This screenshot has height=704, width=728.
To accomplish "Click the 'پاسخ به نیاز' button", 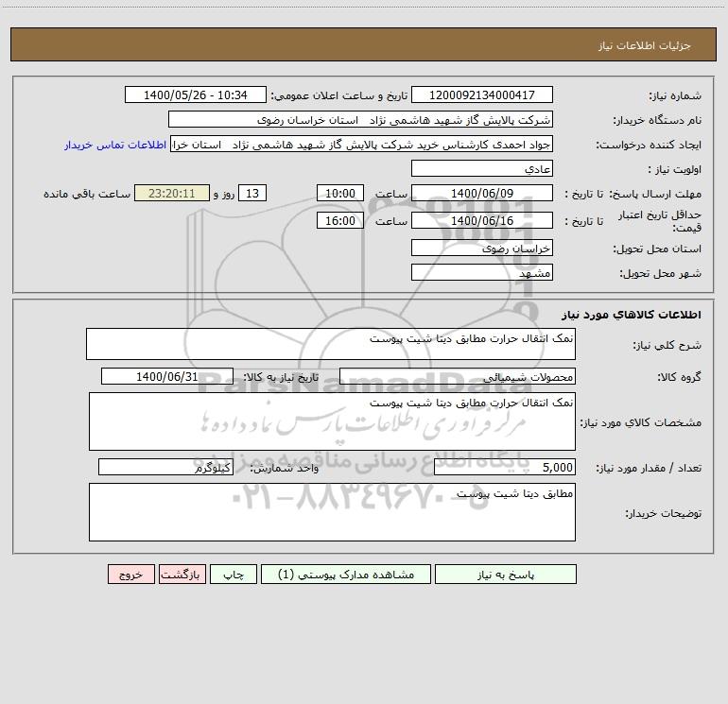I will tap(505, 574).
